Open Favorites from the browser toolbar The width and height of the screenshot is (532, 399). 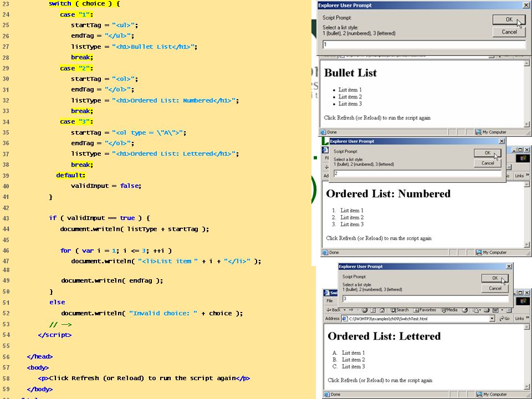click(425, 310)
